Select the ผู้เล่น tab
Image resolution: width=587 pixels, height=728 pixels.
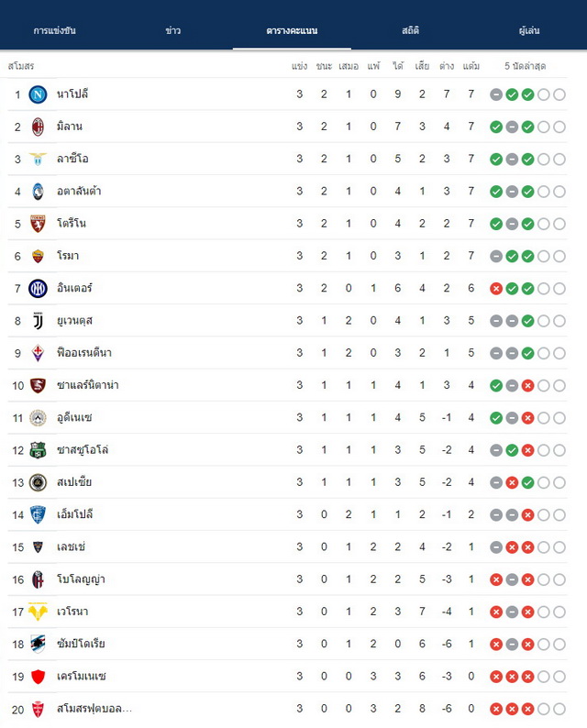click(x=529, y=30)
